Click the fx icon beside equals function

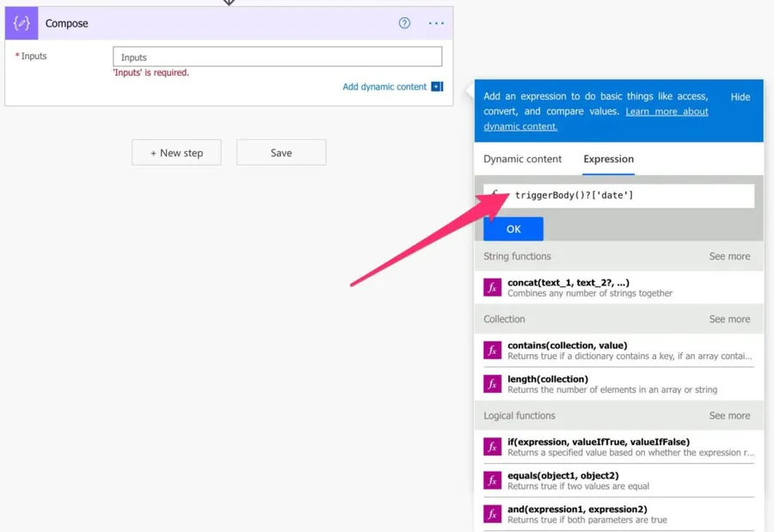point(492,480)
